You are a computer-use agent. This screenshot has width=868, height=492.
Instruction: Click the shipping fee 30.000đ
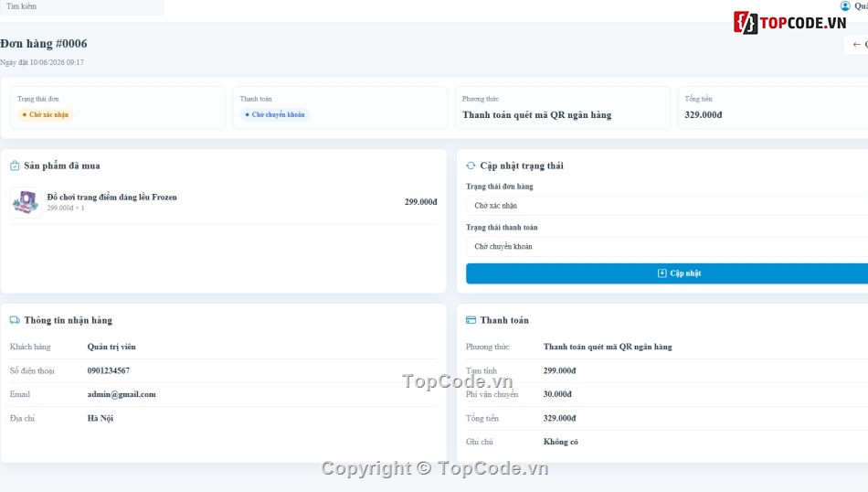click(x=557, y=394)
